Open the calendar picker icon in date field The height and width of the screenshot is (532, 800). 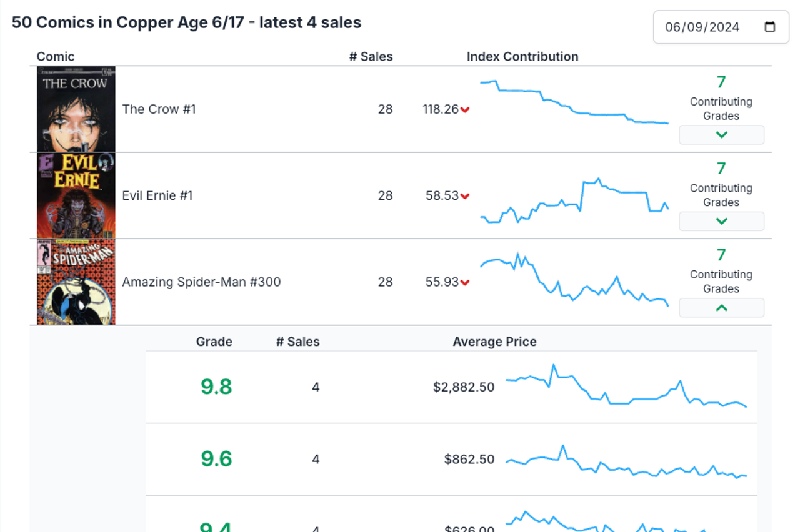pos(770,27)
